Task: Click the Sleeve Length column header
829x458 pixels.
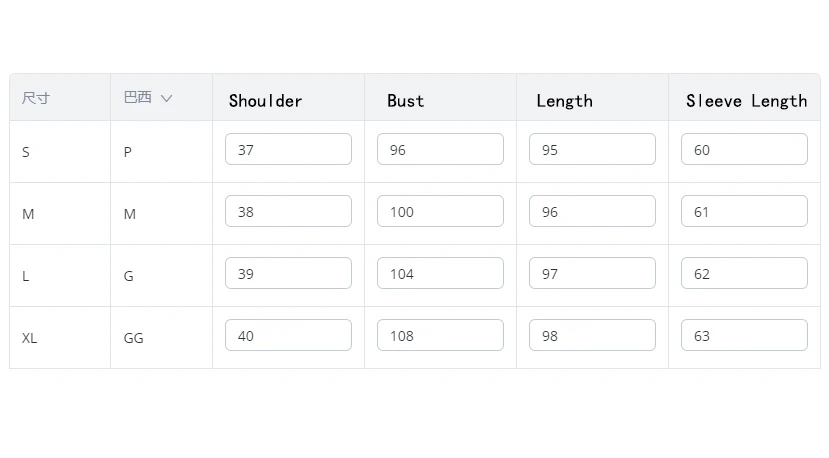Action: pyautogui.click(x=746, y=101)
